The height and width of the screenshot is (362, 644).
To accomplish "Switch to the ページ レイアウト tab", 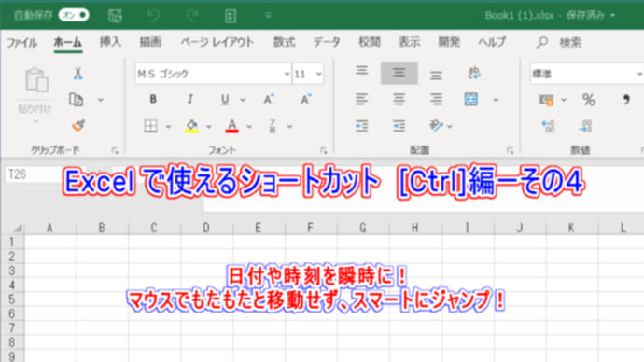I will click(217, 42).
